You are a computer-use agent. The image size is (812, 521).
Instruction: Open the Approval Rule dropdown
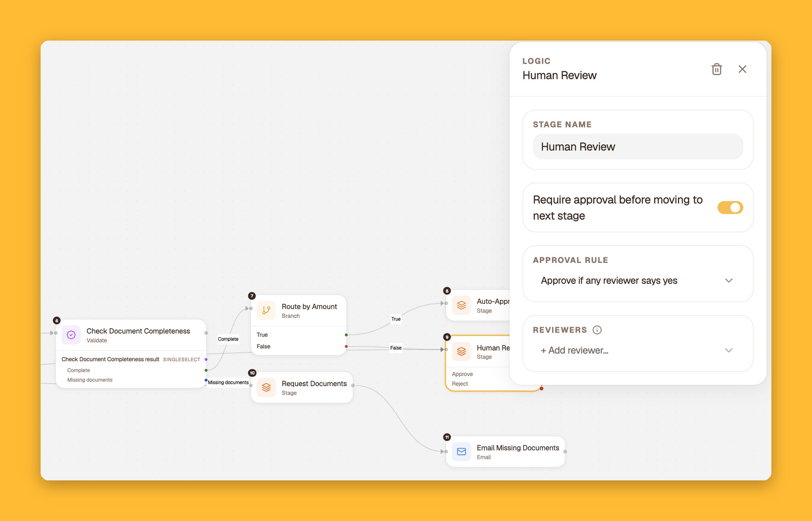[x=638, y=281]
